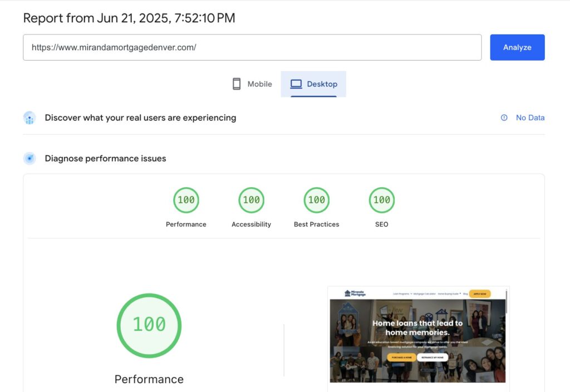Click the desktop laptop icon
The height and width of the screenshot is (392, 570).
pos(296,84)
